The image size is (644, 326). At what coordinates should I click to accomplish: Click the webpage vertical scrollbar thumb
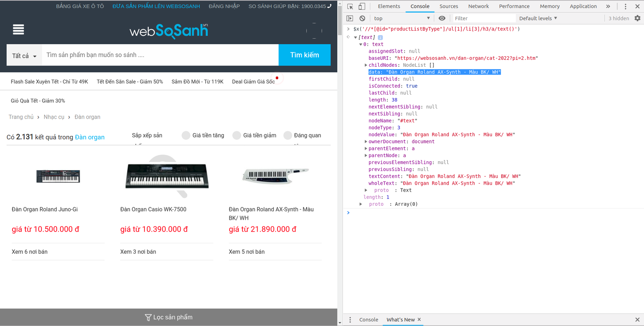(340, 20)
